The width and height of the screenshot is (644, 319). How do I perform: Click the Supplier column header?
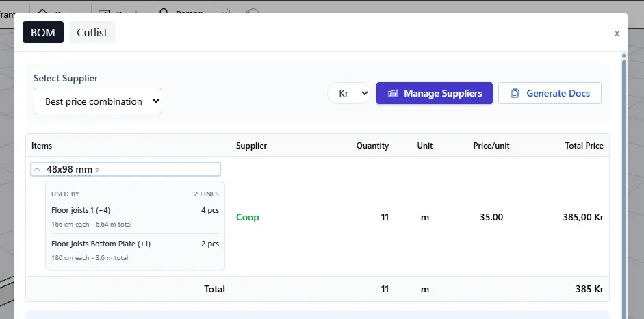pos(251,146)
